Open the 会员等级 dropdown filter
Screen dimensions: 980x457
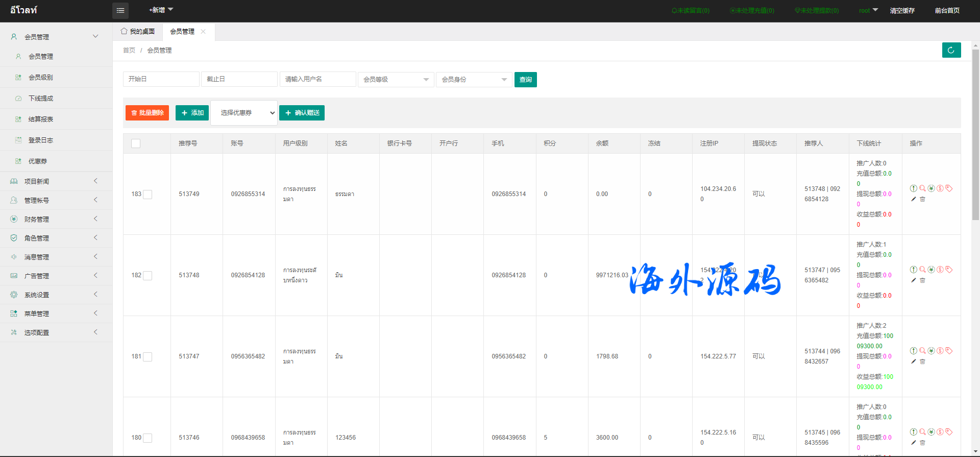click(x=396, y=80)
